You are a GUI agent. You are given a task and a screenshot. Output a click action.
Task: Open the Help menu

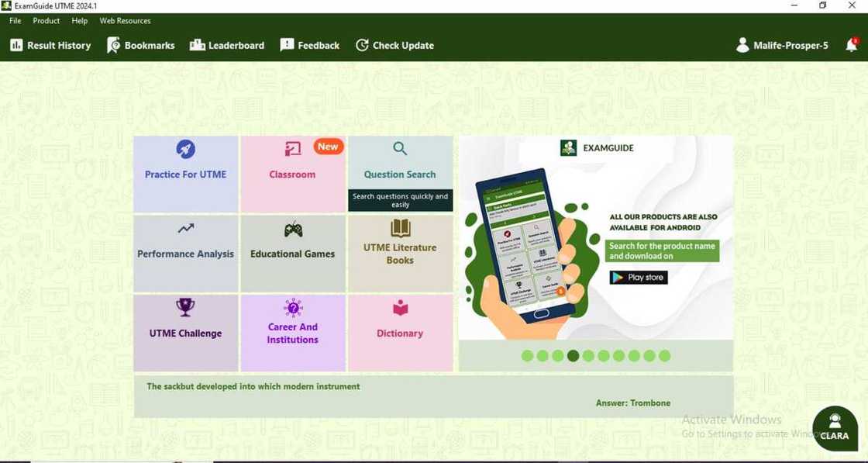79,21
